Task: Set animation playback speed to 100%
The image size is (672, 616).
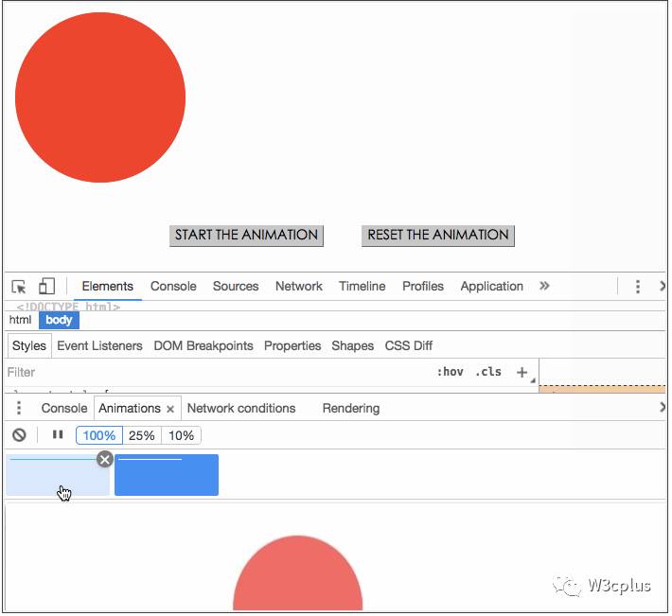Action: pos(99,435)
